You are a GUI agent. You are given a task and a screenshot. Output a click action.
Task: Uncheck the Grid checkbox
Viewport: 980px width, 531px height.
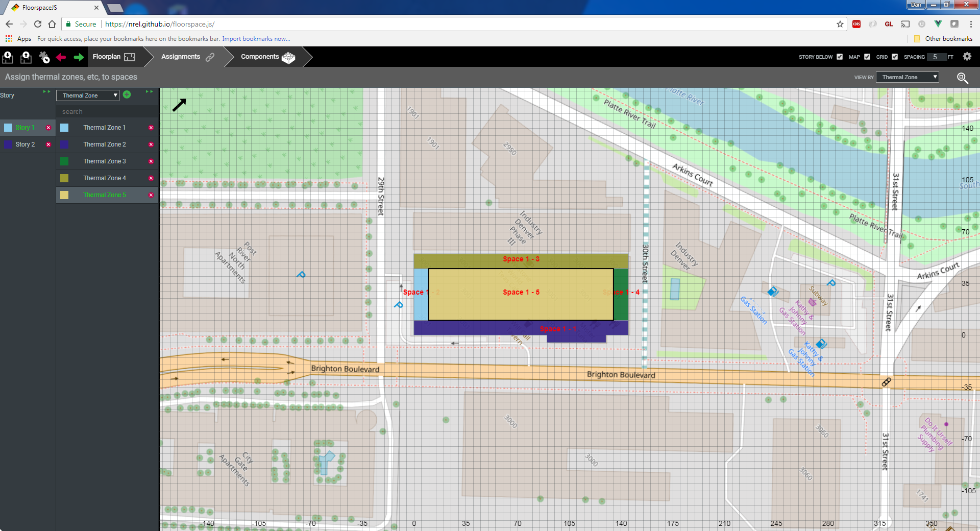pos(895,57)
